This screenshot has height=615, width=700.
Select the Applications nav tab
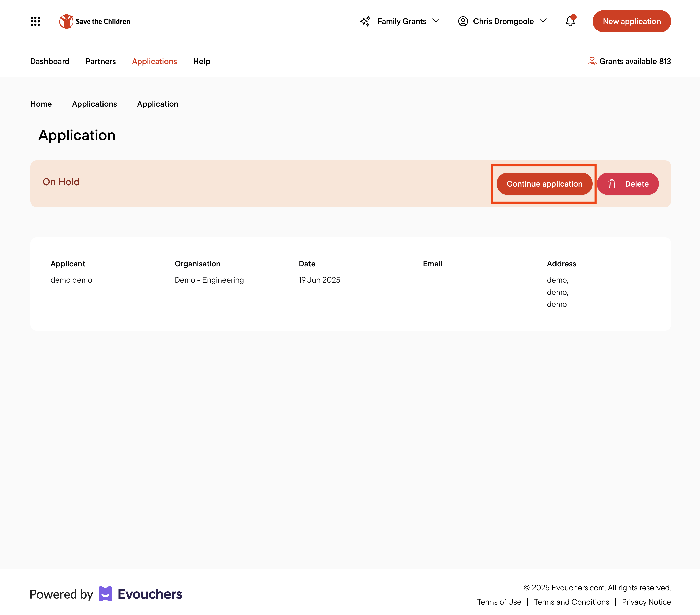point(154,61)
